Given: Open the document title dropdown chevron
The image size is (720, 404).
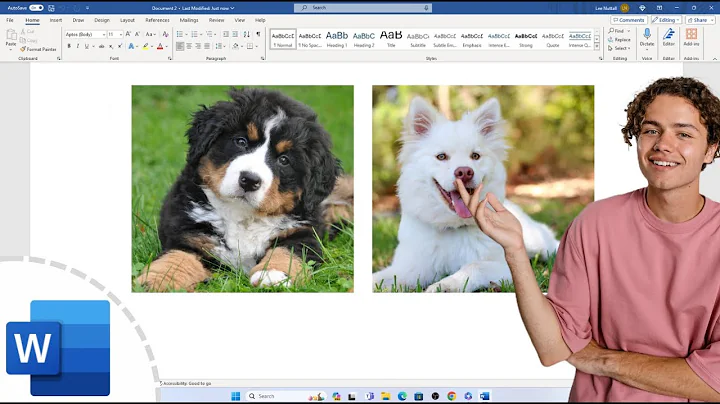Looking at the screenshot, I should [x=232, y=8].
